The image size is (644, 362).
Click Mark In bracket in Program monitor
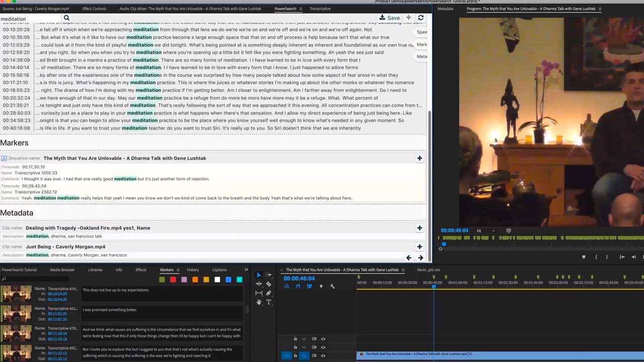[596, 257]
